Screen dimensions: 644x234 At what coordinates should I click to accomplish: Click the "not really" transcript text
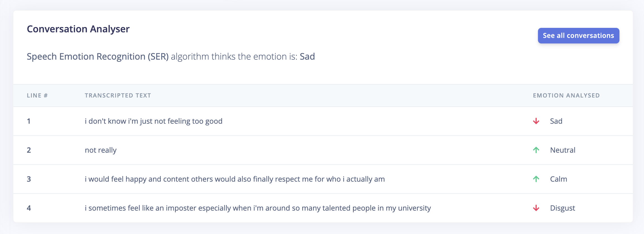coord(100,150)
